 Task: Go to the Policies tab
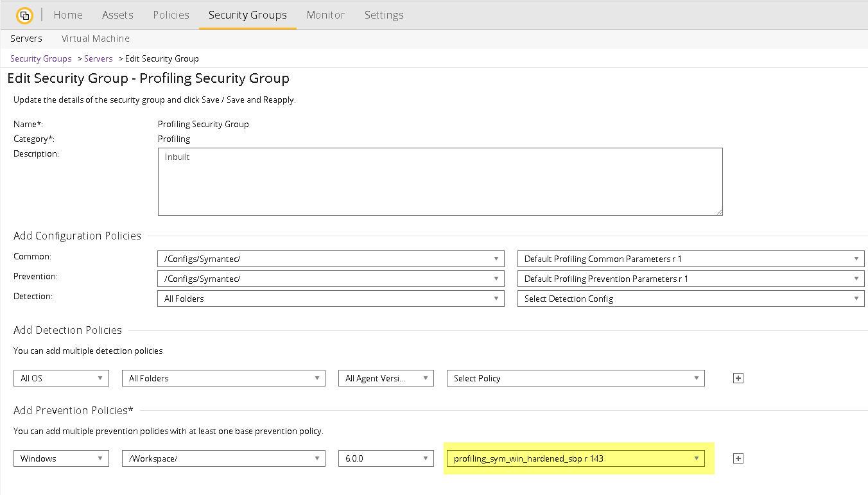(171, 15)
